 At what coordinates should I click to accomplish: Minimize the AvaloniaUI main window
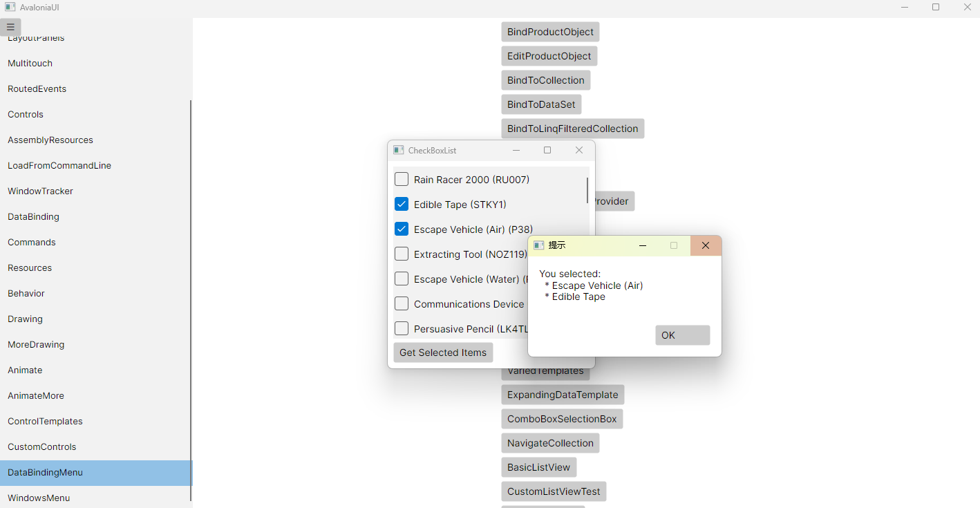coord(905,7)
